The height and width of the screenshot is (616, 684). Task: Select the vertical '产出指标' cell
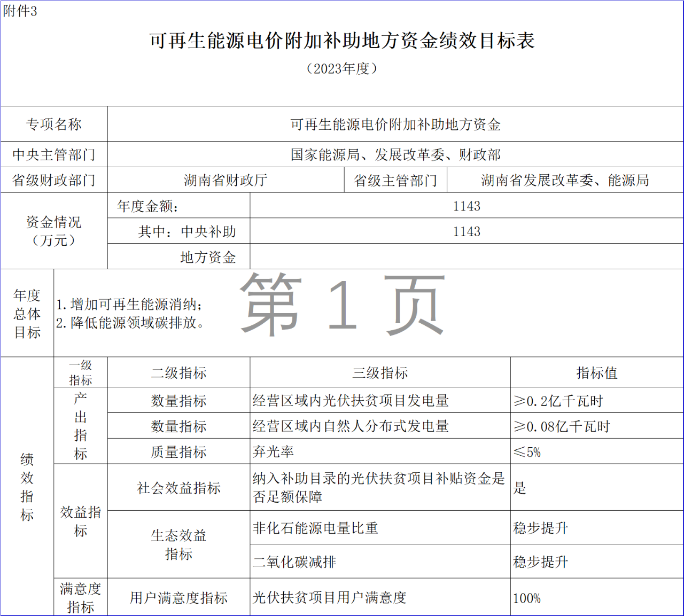point(81,426)
